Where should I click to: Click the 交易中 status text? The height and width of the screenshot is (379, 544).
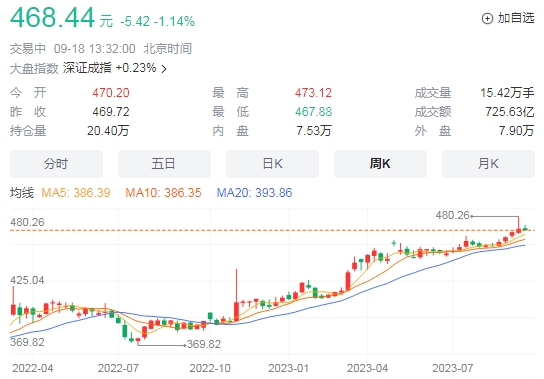(x=28, y=49)
